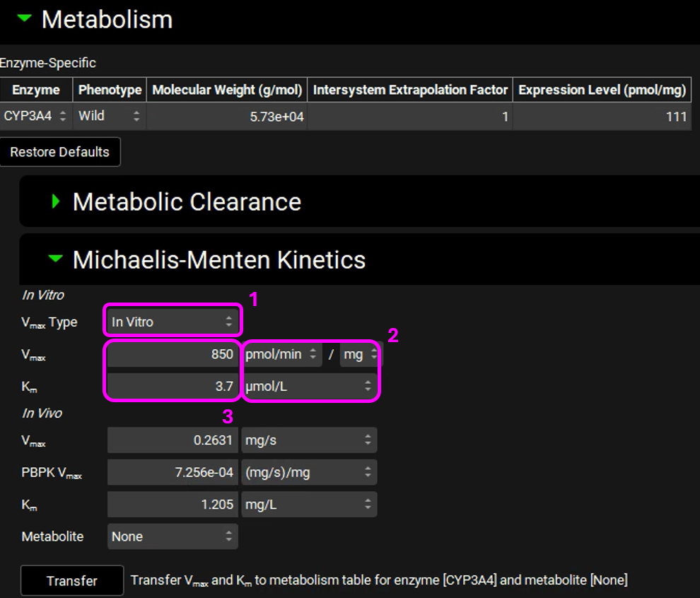Click the PBPK Vmax field 7.256e-04
The image size is (700, 598).
click(x=173, y=473)
